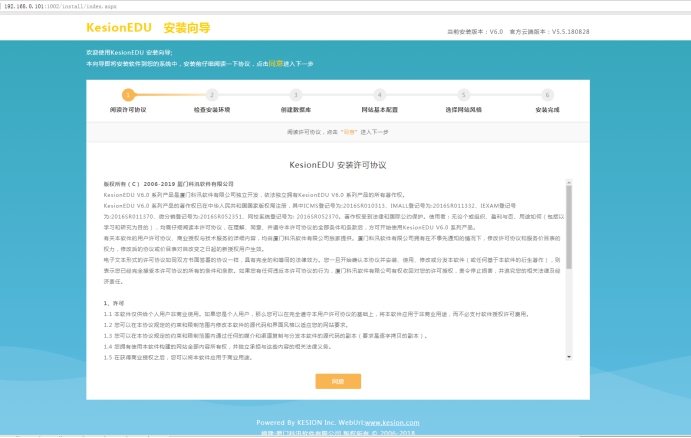Jump to 选择网站风格 step label
The width and height of the screenshot is (691, 438).
pos(464,109)
